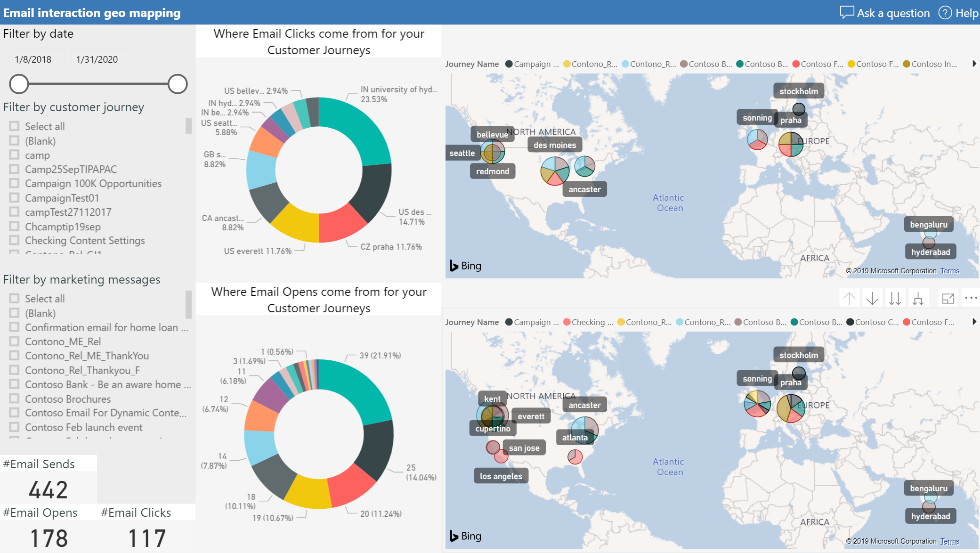
Task: Check CampaignTest01 checkbox
Action: point(14,198)
